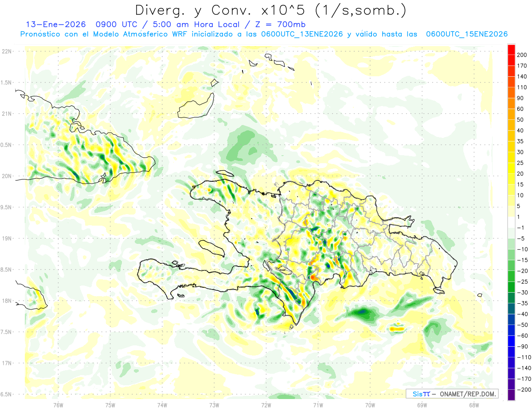Click the -200 color scale label
The image size is (532, 411).
click(524, 390)
